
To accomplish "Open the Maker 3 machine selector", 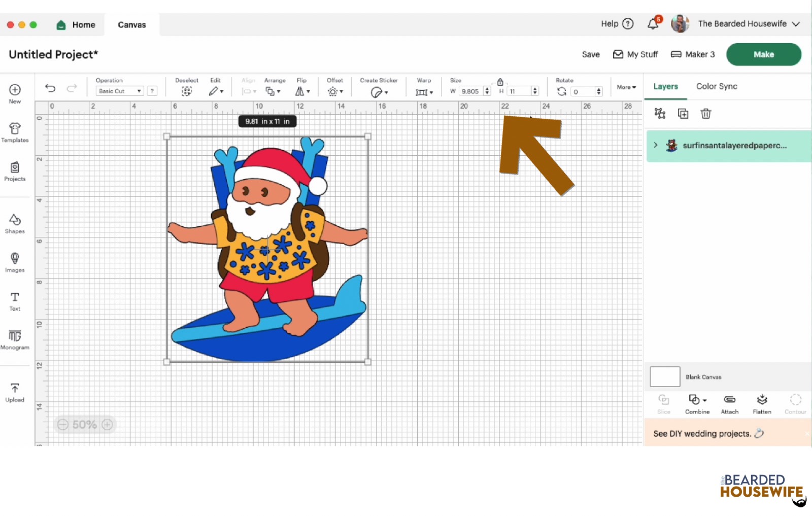I will (x=693, y=54).
